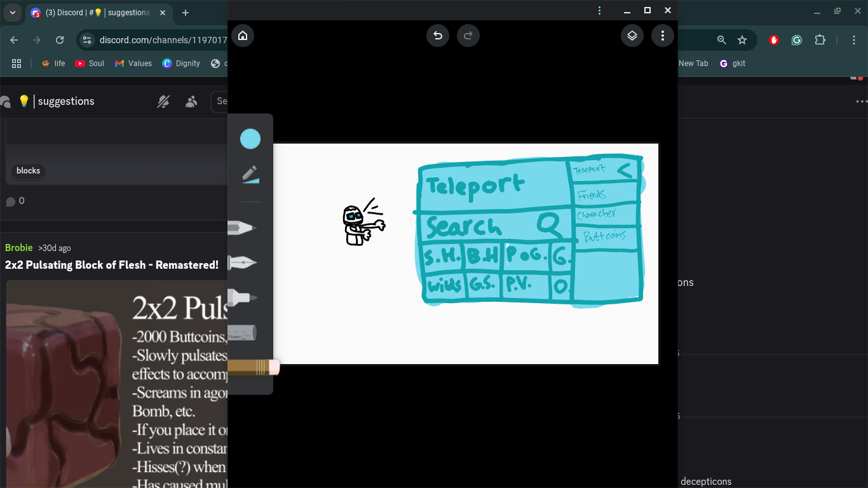Viewport: 868px width, 488px height.
Task: Open the blue dots menu in drawing app title bar
Action: pos(599,10)
